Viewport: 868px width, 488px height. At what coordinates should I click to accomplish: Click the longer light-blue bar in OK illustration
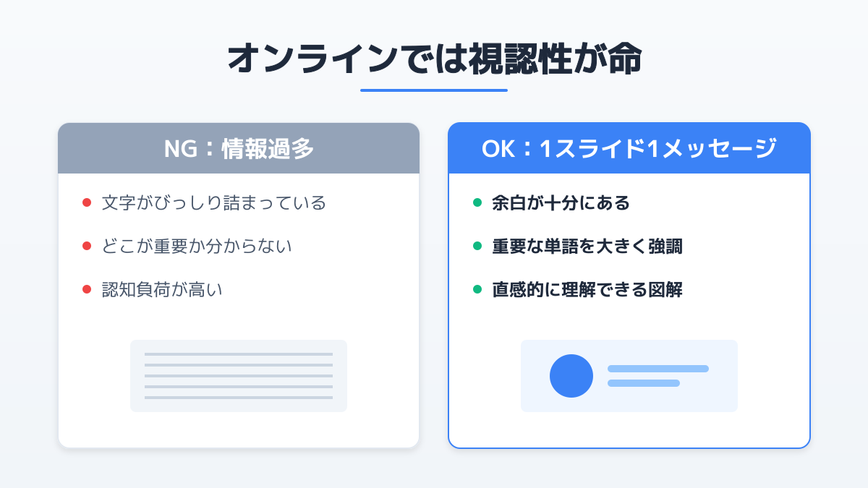pyautogui.click(x=658, y=369)
